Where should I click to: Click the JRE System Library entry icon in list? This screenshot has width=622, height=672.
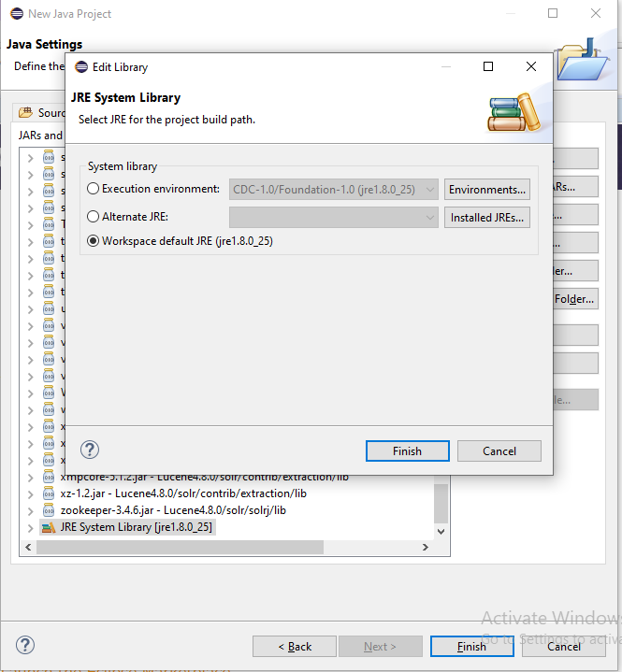49,527
